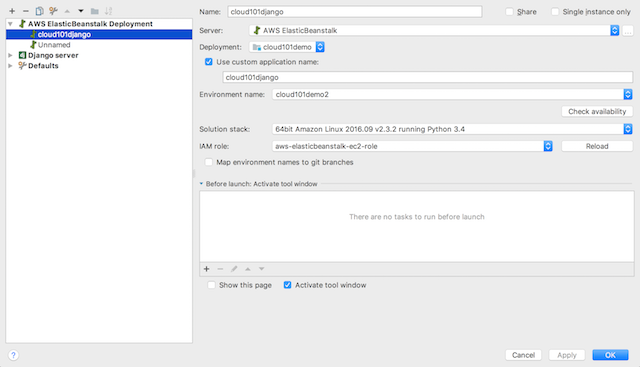Focus the Name text field

tap(355, 12)
